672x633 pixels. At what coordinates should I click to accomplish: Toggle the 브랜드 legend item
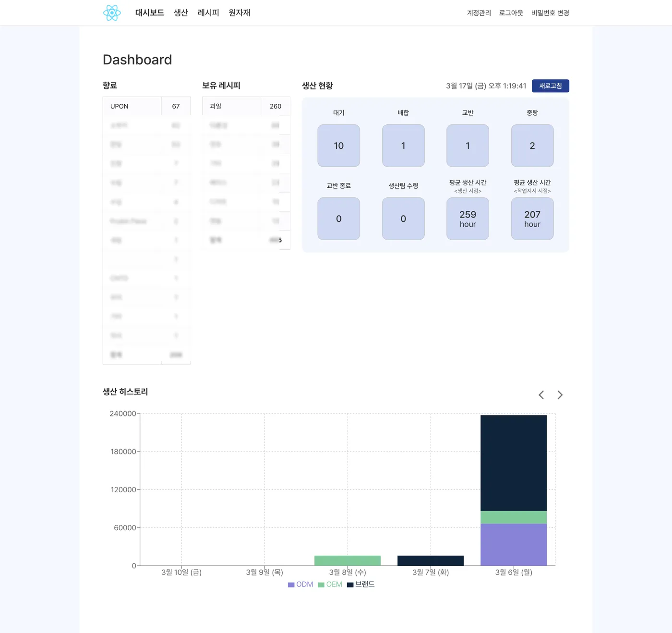[360, 584]
